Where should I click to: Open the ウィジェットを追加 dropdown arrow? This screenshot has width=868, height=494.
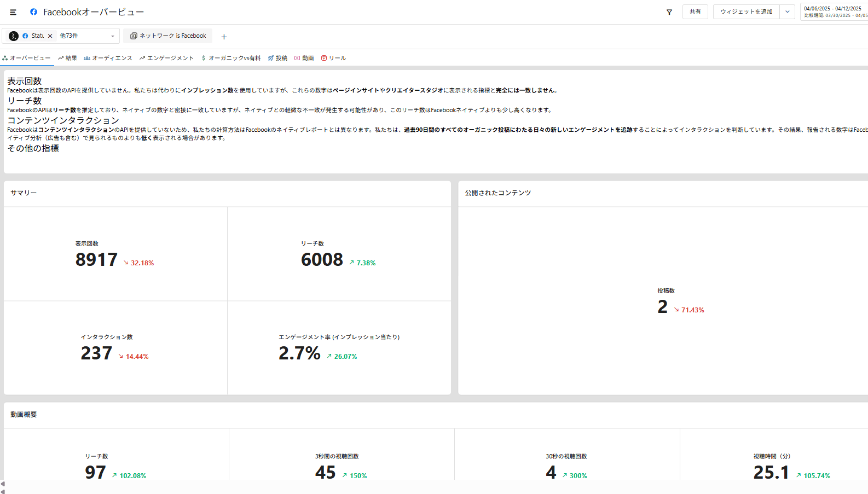click(x=787, y=12)
